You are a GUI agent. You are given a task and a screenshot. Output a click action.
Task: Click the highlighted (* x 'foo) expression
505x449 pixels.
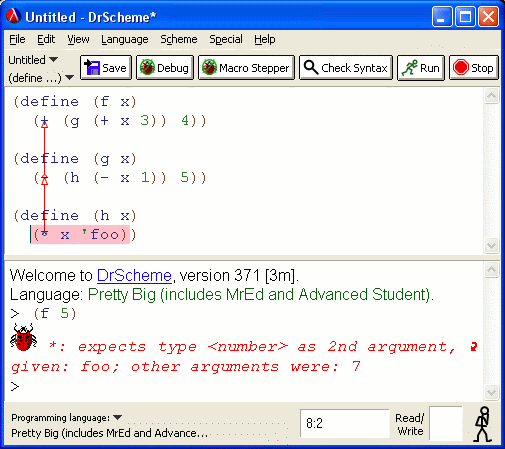tap(80, 235)
